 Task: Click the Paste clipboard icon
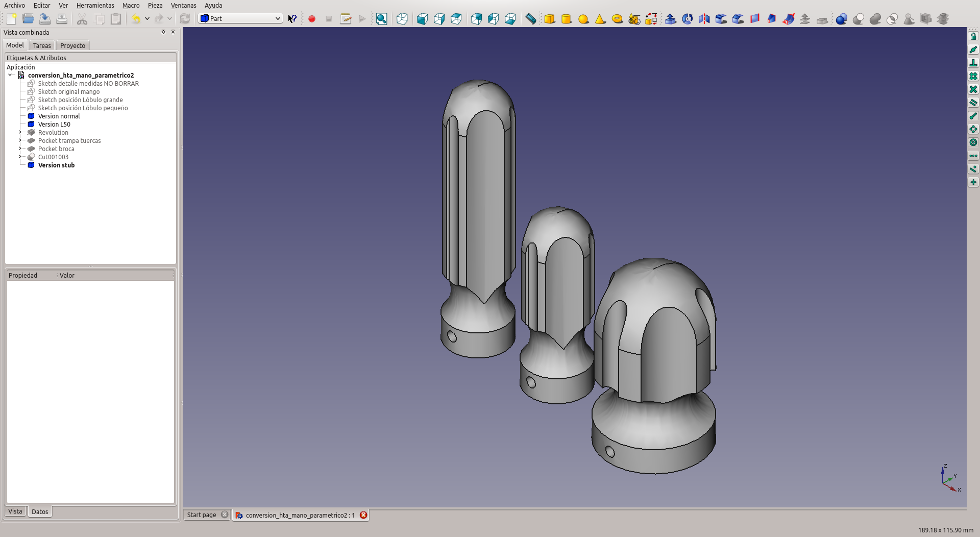click(x=116, y=19)
